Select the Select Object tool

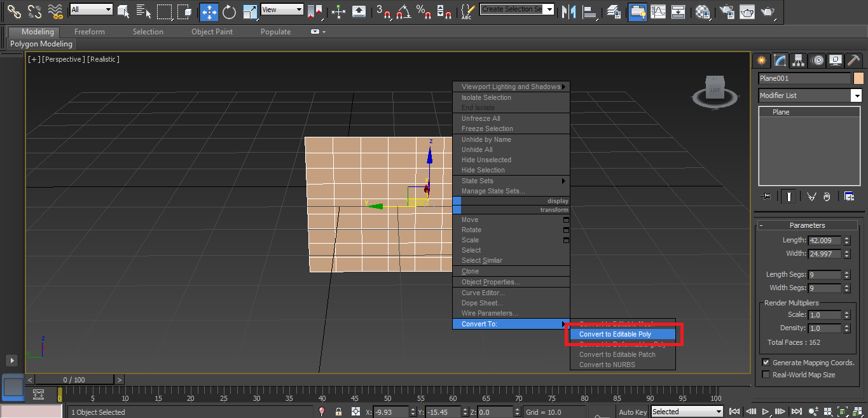click(123, 11)
